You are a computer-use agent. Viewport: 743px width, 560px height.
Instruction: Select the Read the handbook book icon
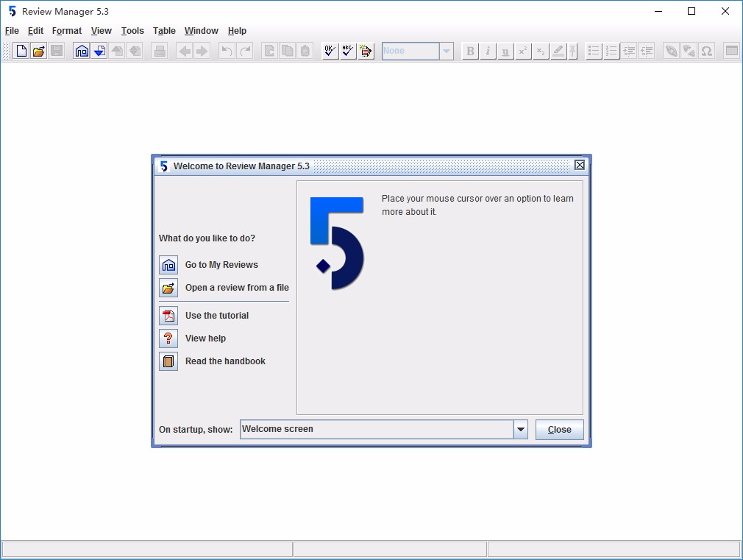168,361
